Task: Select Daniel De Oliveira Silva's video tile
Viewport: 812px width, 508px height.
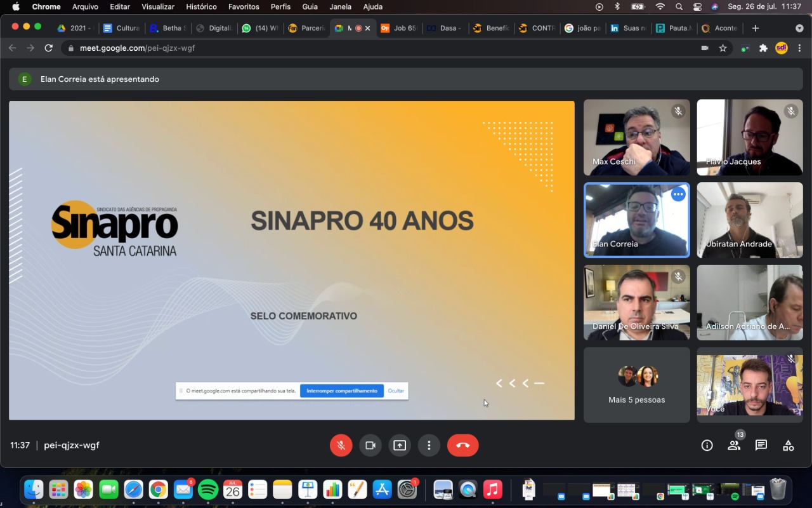Action: coord(637,302)
